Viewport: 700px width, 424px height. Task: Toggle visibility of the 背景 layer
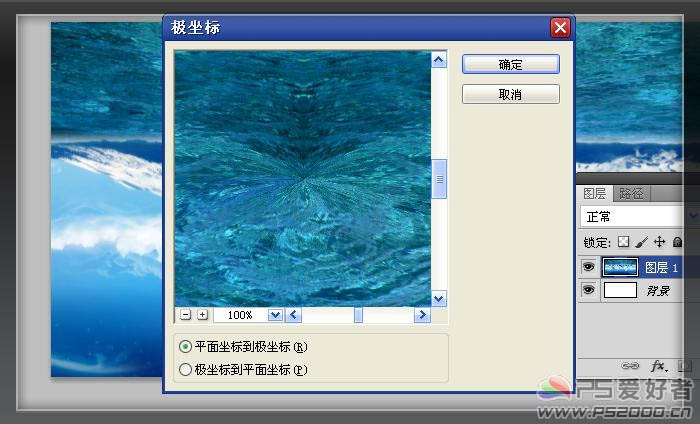click(588, 290)
